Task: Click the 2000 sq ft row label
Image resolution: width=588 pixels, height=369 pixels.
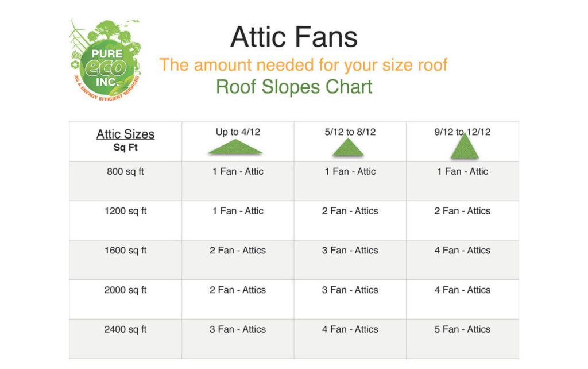Action: [125, 290]
